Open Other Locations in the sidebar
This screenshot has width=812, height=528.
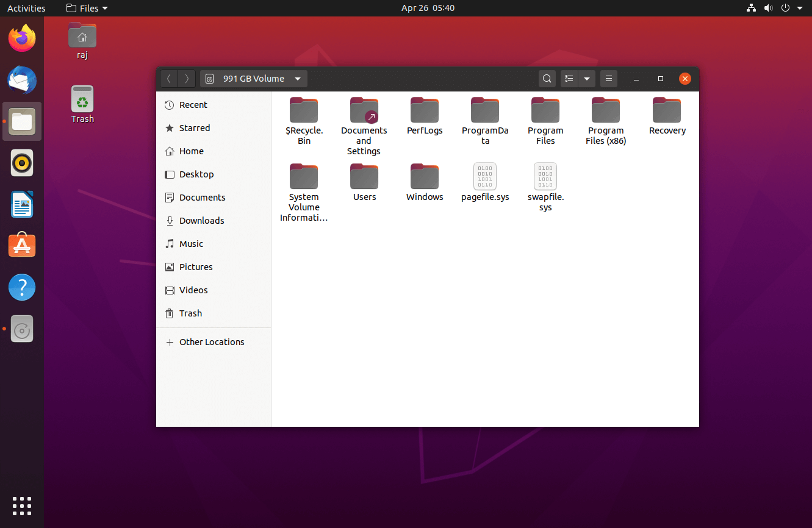(214, 342)
